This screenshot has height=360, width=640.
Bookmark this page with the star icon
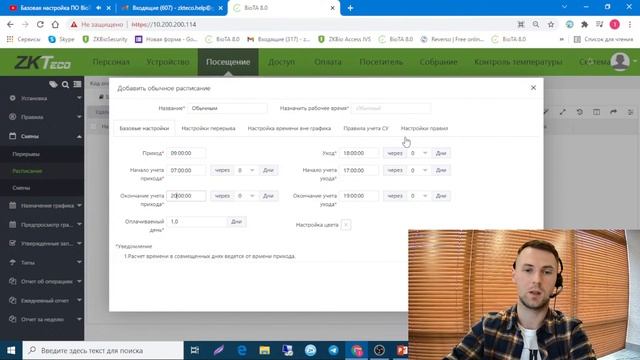pyautogui.click(x=551, y=24)
